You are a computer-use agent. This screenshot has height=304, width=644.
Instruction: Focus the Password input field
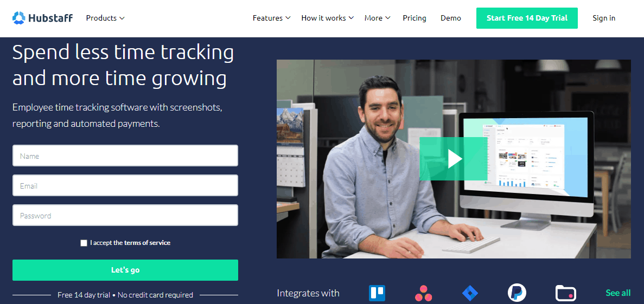point(125,215)
